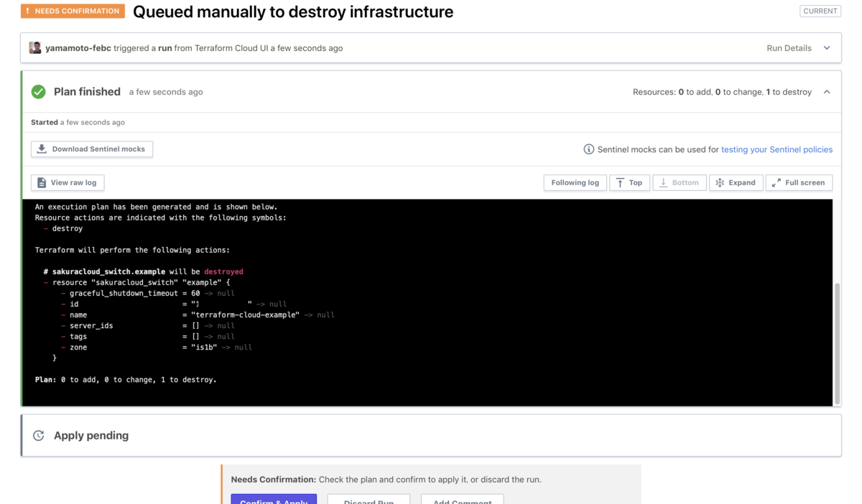Click Download Sentinel mocks button

92,149
